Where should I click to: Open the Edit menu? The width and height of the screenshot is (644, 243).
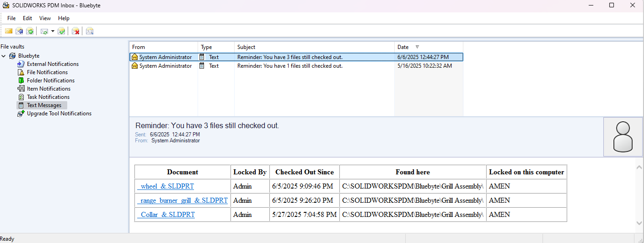coord(27,18)
